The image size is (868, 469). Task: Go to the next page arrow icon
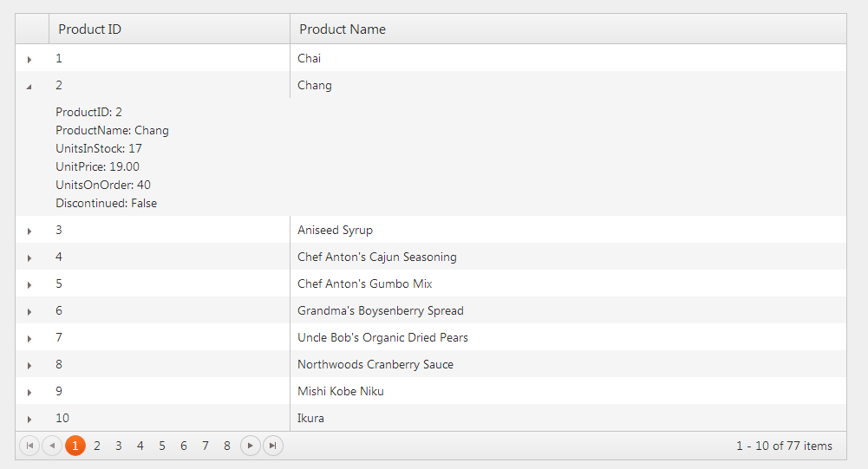[251, 446]
